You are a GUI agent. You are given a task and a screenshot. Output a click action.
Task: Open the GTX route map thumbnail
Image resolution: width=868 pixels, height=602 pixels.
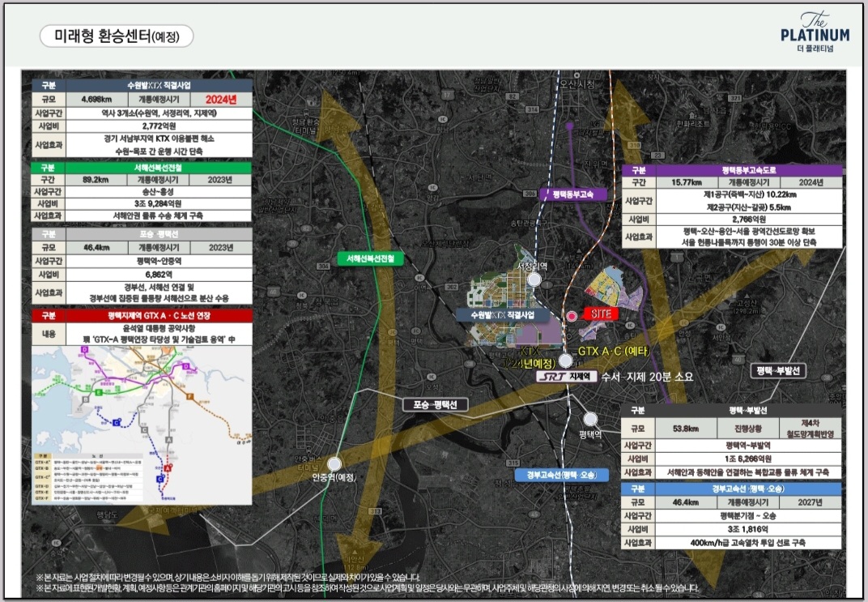click(x=142, y=425)
